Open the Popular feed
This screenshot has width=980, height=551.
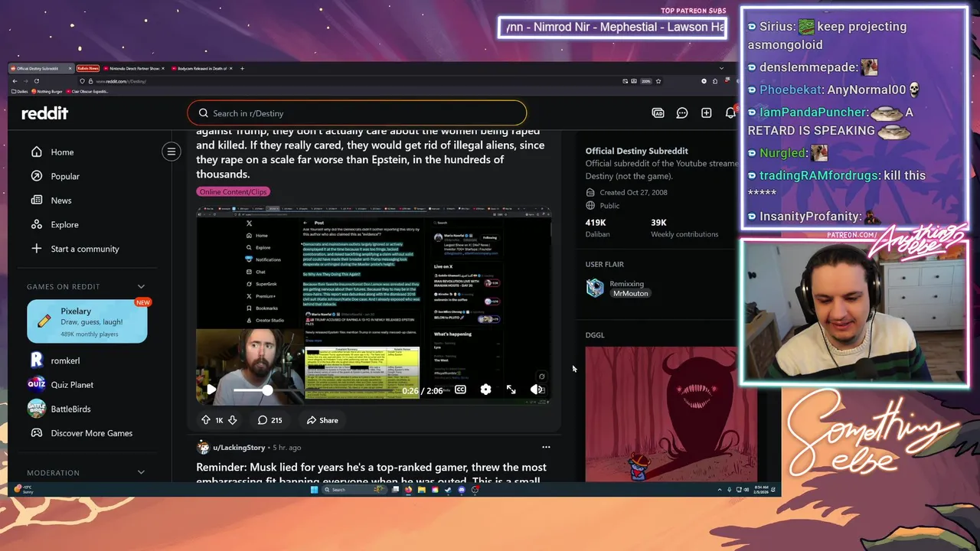click(65, 176)
